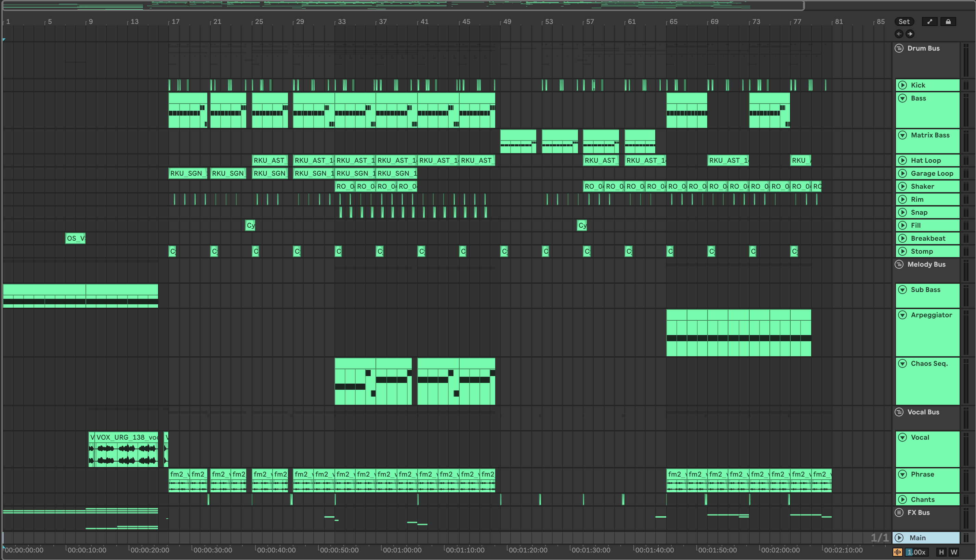This screenshot has height=560, width=976.
Task: Select the Main track title
Action: coord(918,538)
